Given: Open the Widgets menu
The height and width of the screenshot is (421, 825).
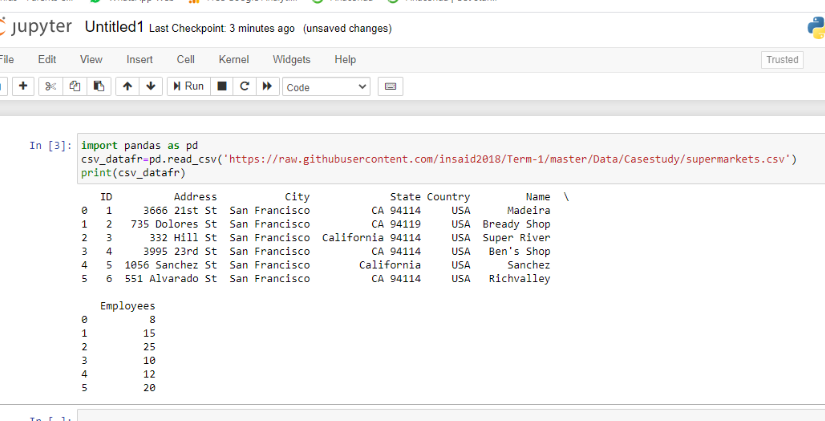Looking at the screenshot, I should (291, 59).
